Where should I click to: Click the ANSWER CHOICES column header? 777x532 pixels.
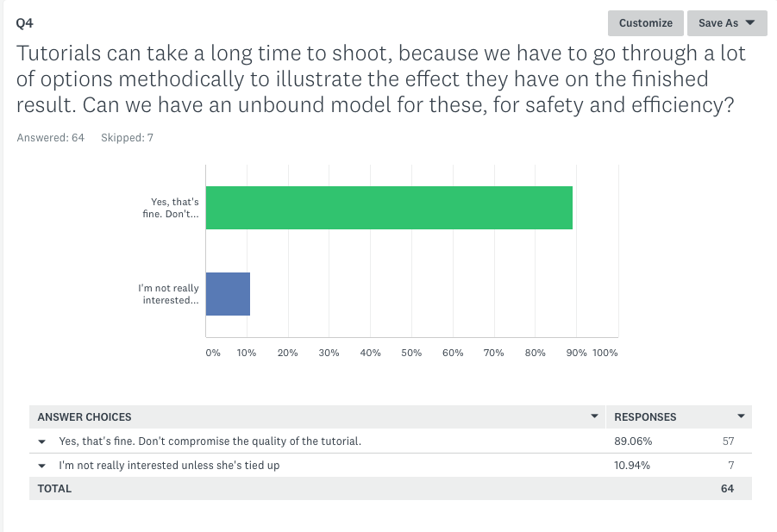(x=85, y=417)
